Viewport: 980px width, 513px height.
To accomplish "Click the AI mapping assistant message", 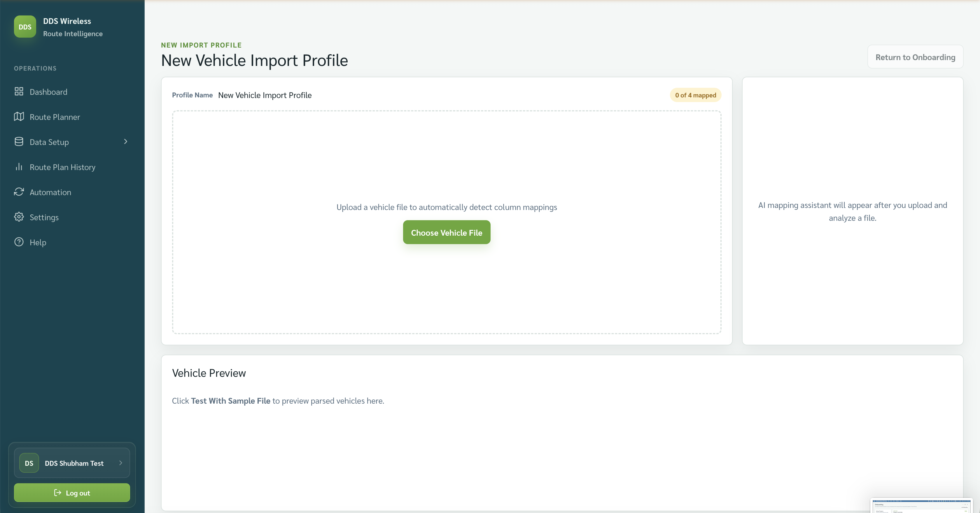I will click(853, 211).
